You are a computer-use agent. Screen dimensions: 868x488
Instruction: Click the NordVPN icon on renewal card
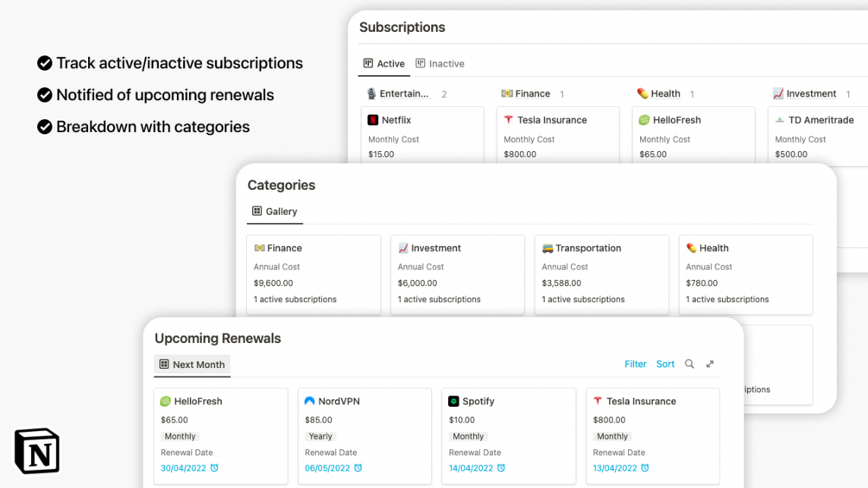coord(309,402)
